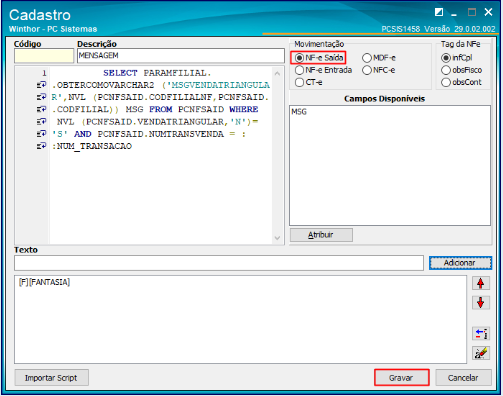The image size is (503, 396).
Task: Click the restore-down arrow icon in title bar
Action: click(x=439, y=12)
